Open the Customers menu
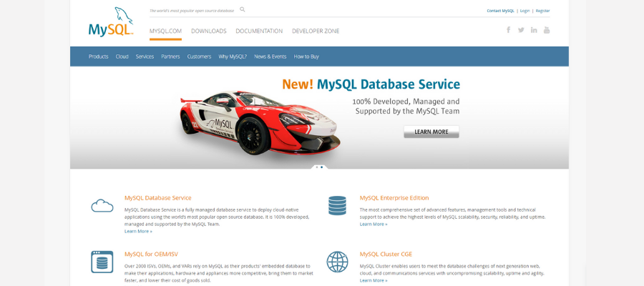 click(x=199, y=56)
